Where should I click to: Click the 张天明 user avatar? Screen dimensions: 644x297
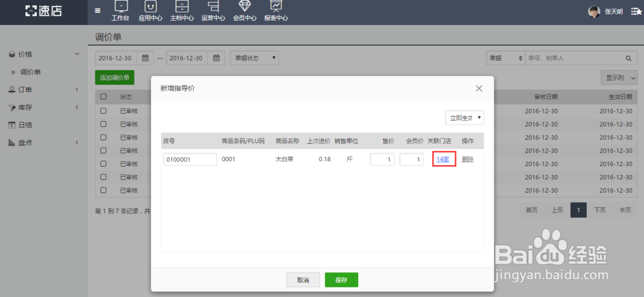(594, 12)
